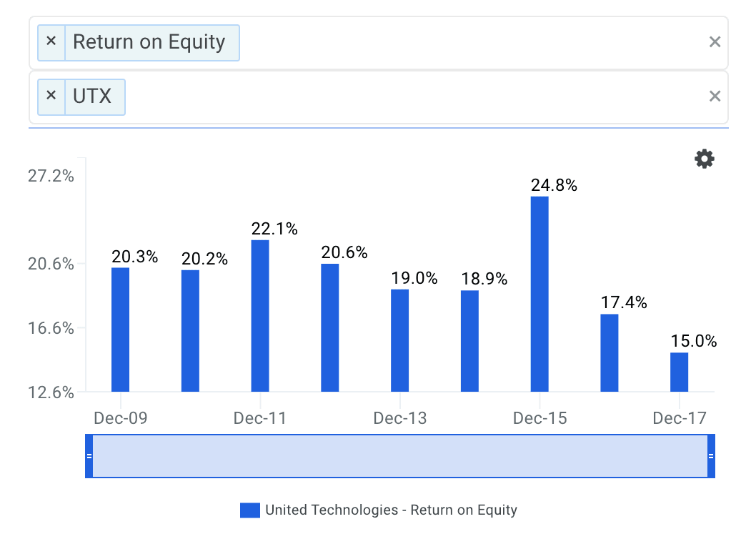This screenshot has height=539, width=756.
Task: Click the 22.1% bar for Dec-11
Action: (260, 315)
